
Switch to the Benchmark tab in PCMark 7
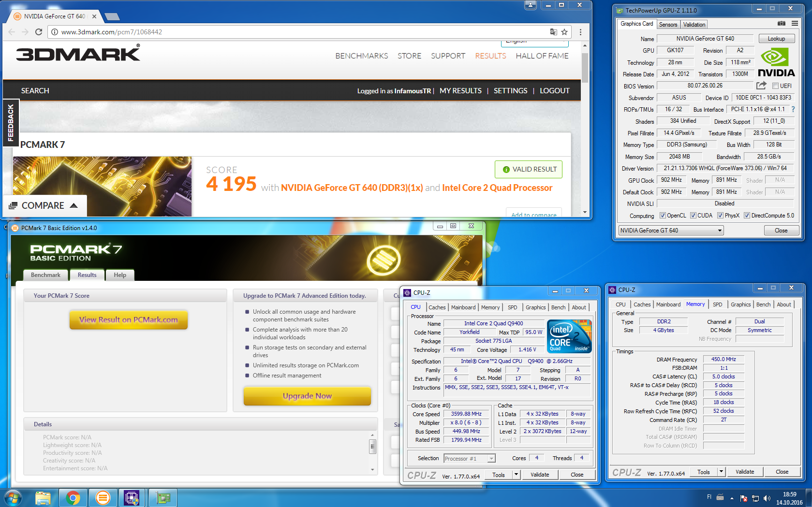[45, 275]
